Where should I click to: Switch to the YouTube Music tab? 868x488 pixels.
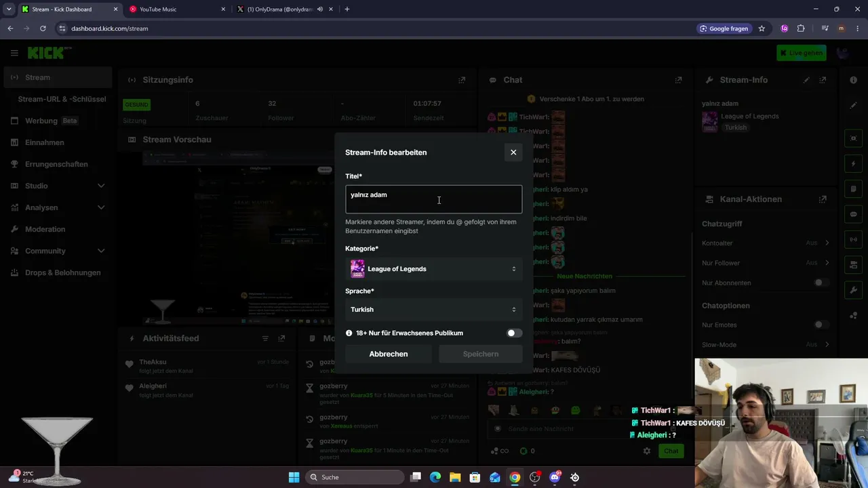[x=177, y=9]
